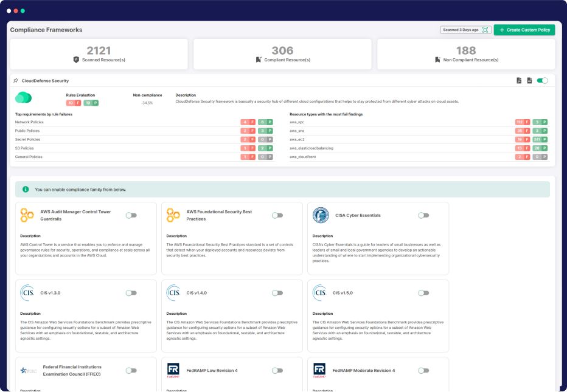Enable the CISA Cyber Essentials toggle

[423, 215]
